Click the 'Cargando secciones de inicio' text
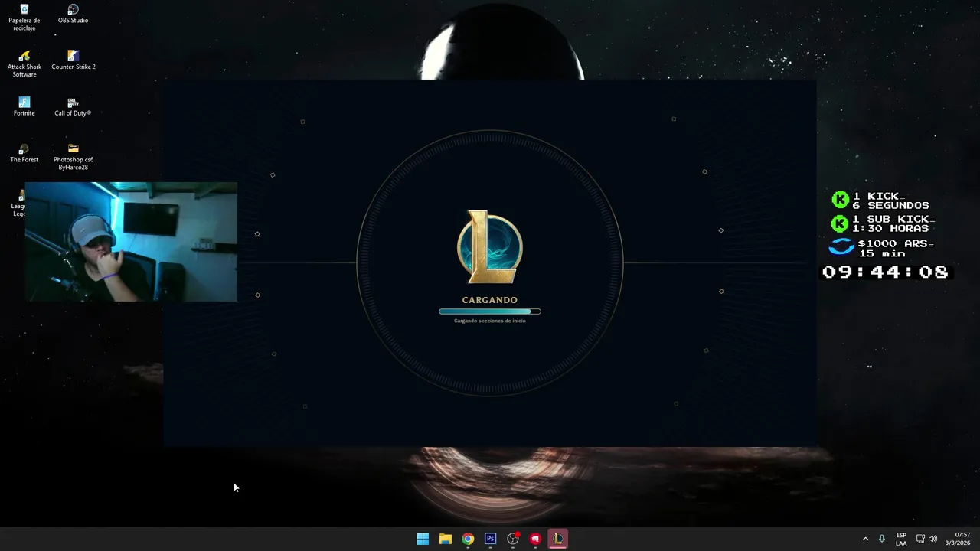 tap(489, 321)
